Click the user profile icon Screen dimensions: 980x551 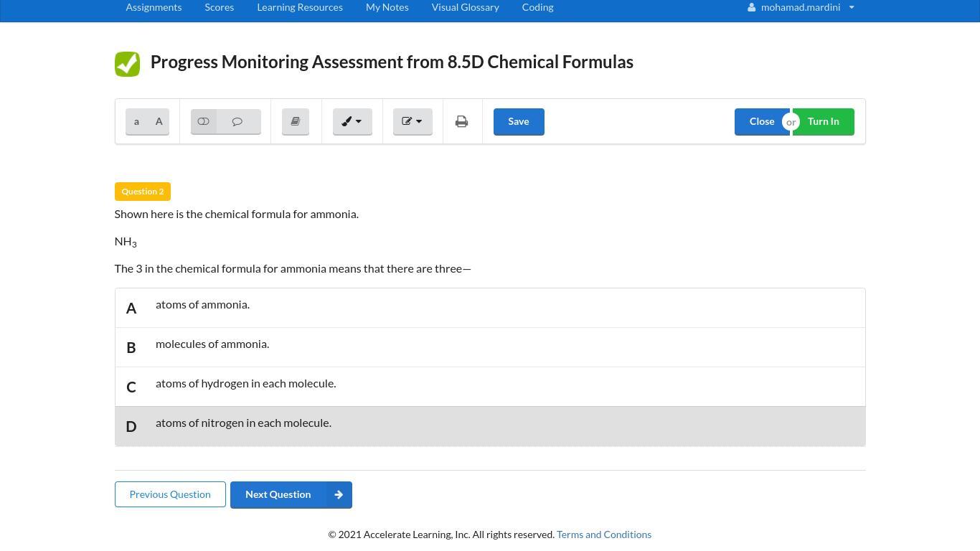(x=751, y=7)
